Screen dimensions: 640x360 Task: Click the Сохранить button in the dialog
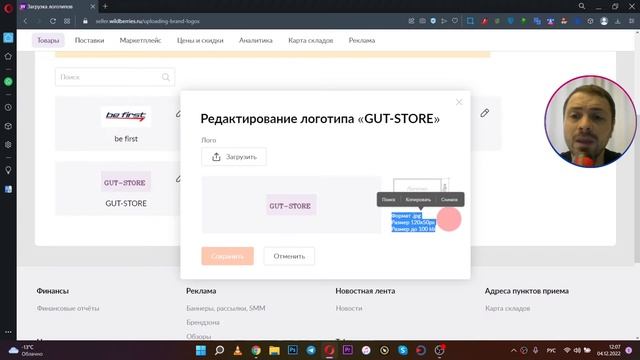pos(227,256)
